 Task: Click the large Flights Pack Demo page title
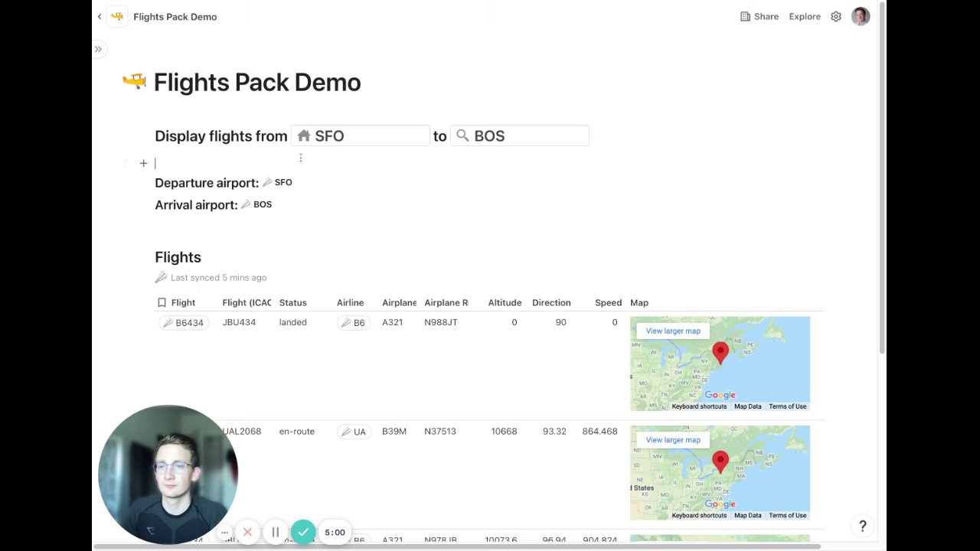tap(257, 82)
